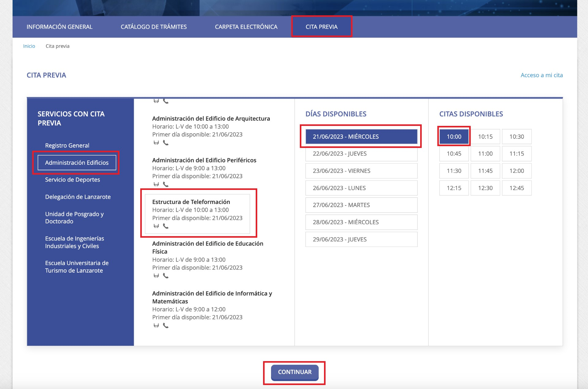
Task: Pick the day 22/06/2023 - Jueves
Action: click(361, 154)
